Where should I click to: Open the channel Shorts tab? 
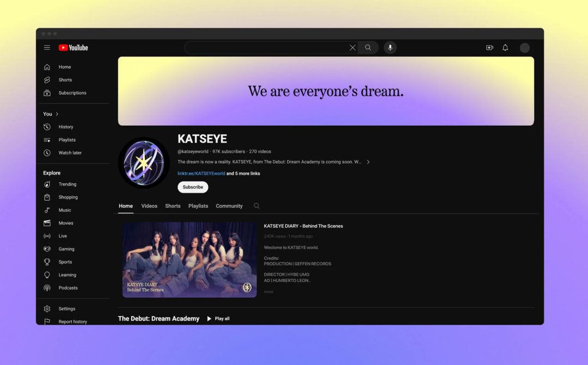click(173, 206)
